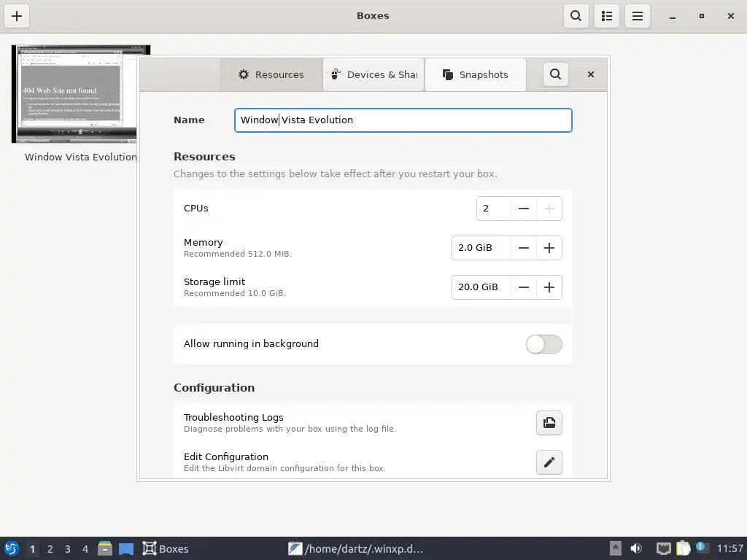Click the disabled CPUs plus button
Image resolution: width=747 pixels, height=560 pixels.
549,209
